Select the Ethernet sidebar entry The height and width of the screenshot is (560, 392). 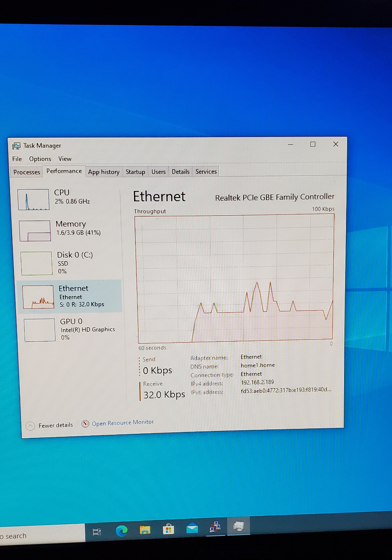pyautogui.click(x=70, y=296)
